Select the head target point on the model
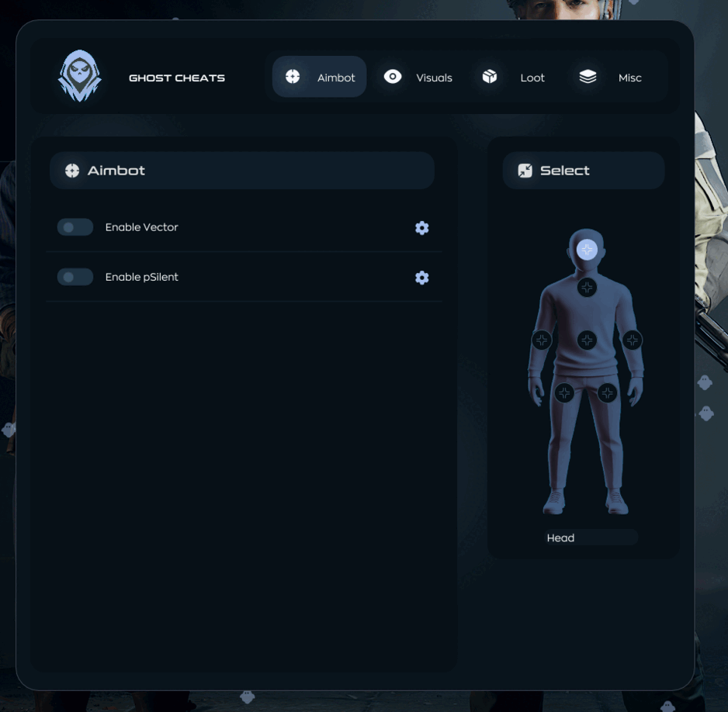 (587, 249)
